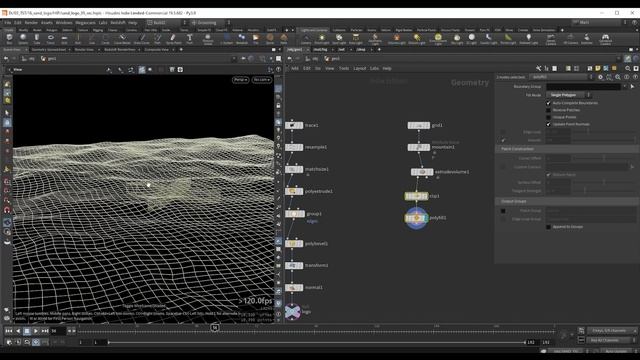Viewport: 640px width, 360px height.
Task: Open the Persp camera view dropdown
Action: [240, 80]
